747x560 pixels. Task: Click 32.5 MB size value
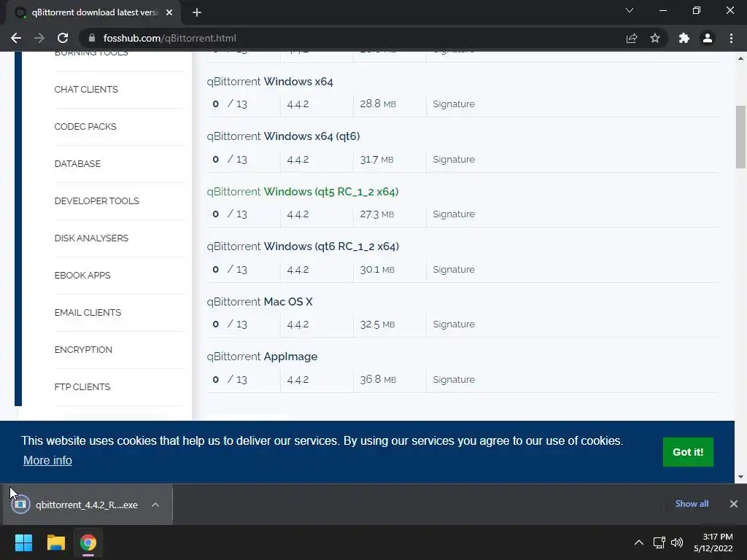(377, 324)
